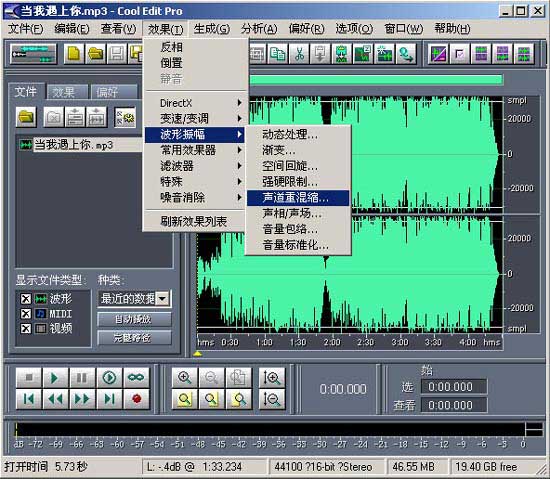Jump to the end of the track
550x479 pixels.
pos(109,399)
